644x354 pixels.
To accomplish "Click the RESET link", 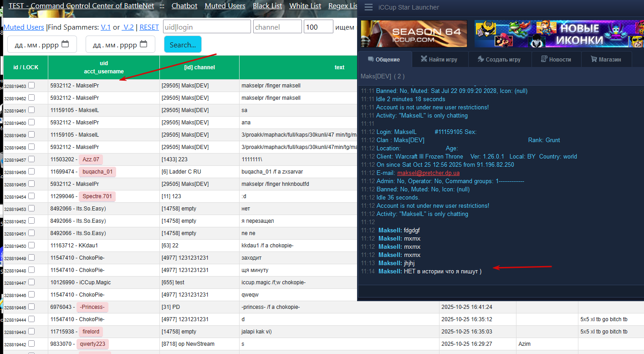I will coord(149,27).
